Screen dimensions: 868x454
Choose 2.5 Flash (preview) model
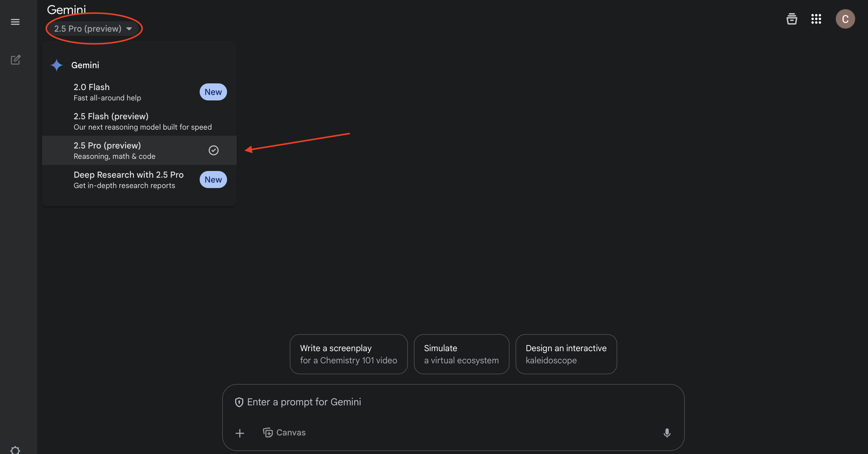point(142,121)
